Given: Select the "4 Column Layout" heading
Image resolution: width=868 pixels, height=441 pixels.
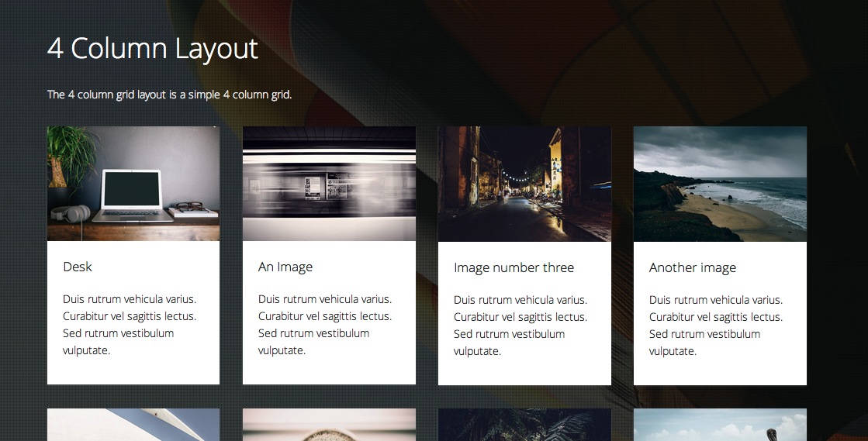Looking at the screenshot, I should (153, 49).
